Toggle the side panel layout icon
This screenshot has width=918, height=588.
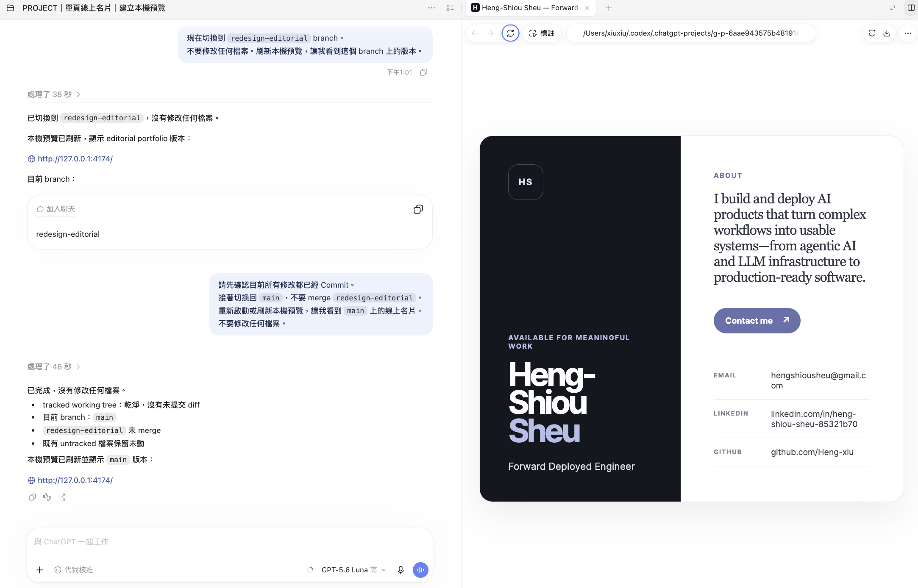point(911,8)
